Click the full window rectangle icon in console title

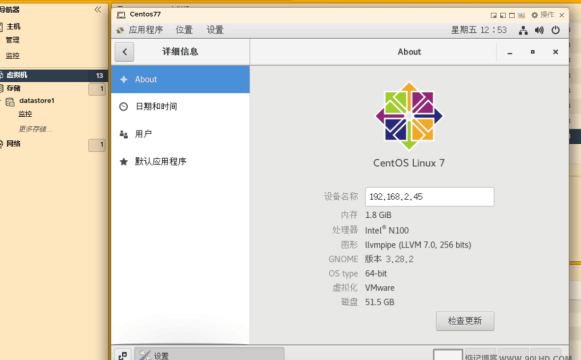click(512, 15)
